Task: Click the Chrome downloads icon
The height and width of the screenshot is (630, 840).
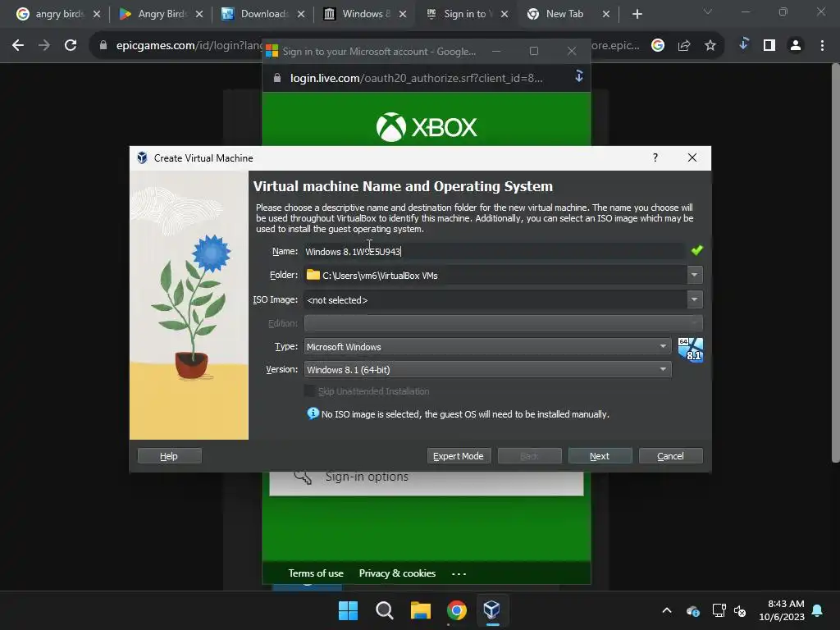Action: [x=743, y=44]
